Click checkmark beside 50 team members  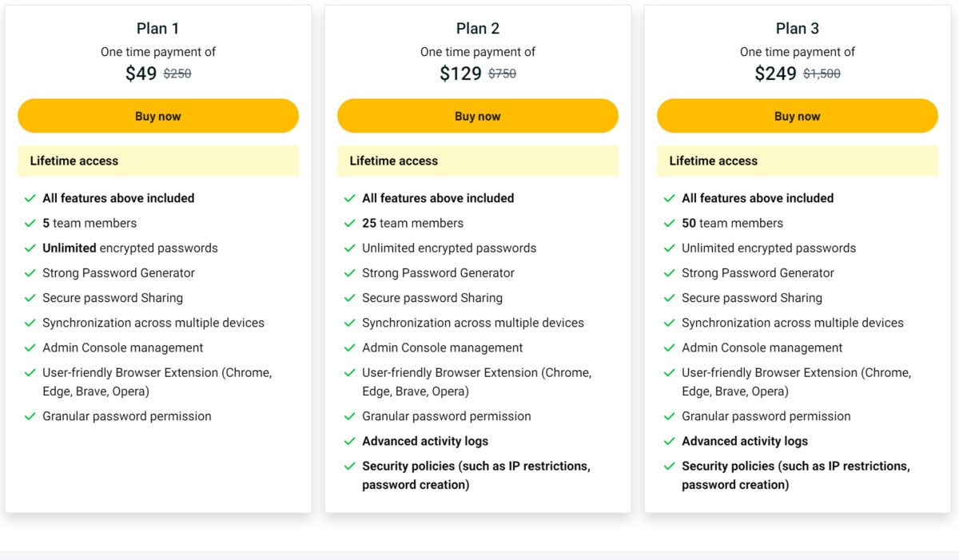(x=670, y=223)
